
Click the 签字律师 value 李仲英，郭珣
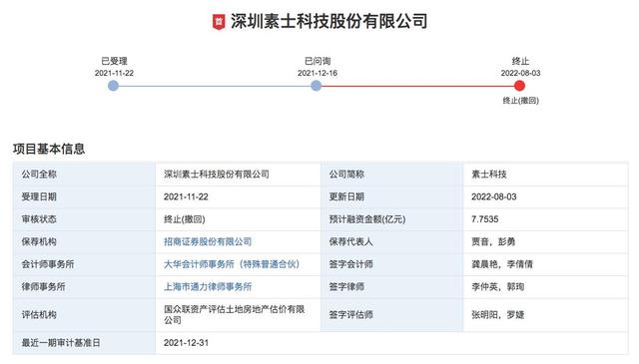498,286
